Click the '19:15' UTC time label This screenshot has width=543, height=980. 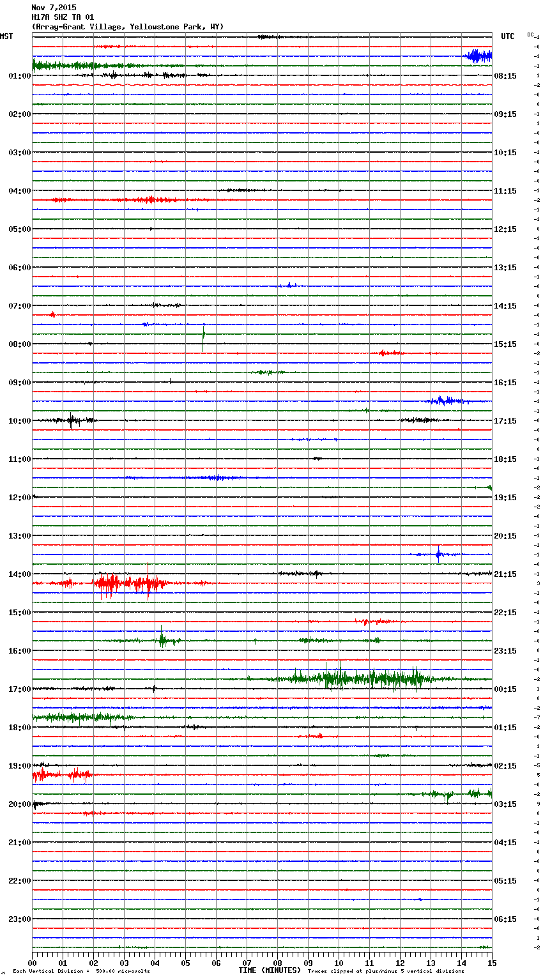click(505, 498)
